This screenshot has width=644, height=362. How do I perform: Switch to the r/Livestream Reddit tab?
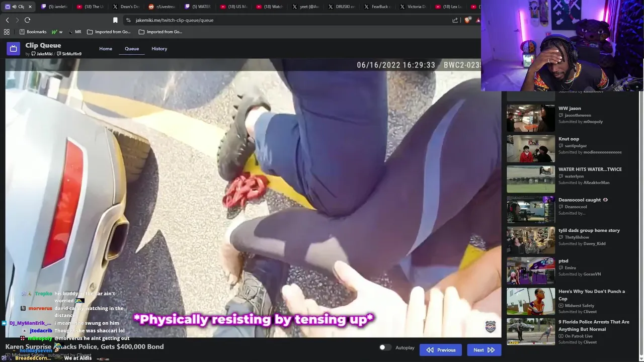(162, 7)
